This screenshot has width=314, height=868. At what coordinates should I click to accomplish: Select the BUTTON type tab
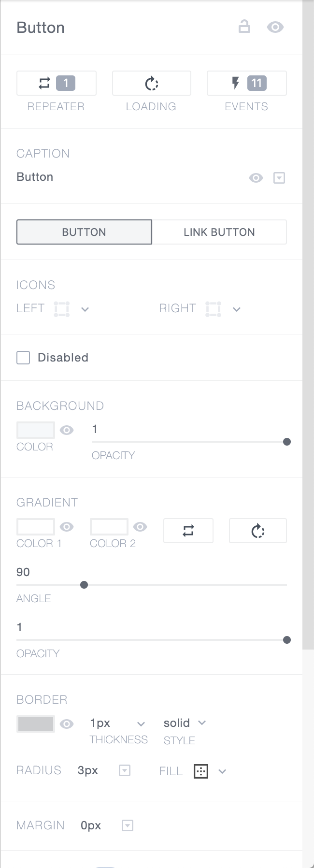tap(84, 232)
